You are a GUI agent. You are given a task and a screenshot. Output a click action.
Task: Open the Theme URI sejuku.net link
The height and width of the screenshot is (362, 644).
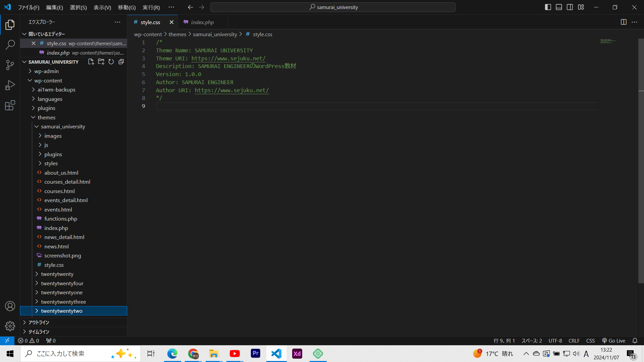tap(228, 58)
